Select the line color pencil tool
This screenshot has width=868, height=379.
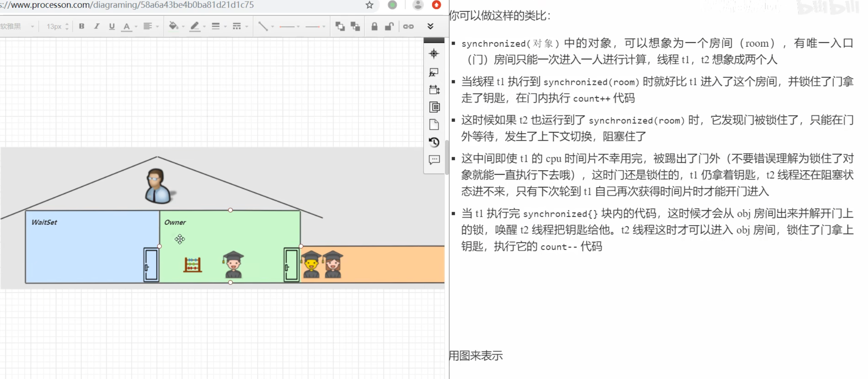(x=194, y=26)
